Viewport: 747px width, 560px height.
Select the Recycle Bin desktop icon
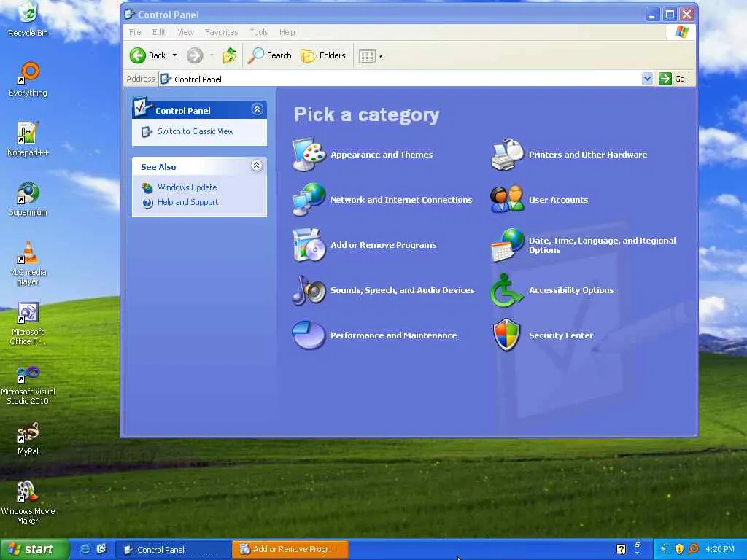click(x=28, y=19)
